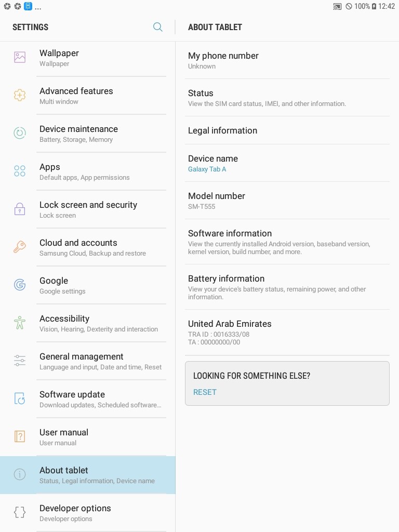Viewport: 399px width, 532px height.
Task: Edit the Device name Galaxy Tab A
Action: [287, 163]
